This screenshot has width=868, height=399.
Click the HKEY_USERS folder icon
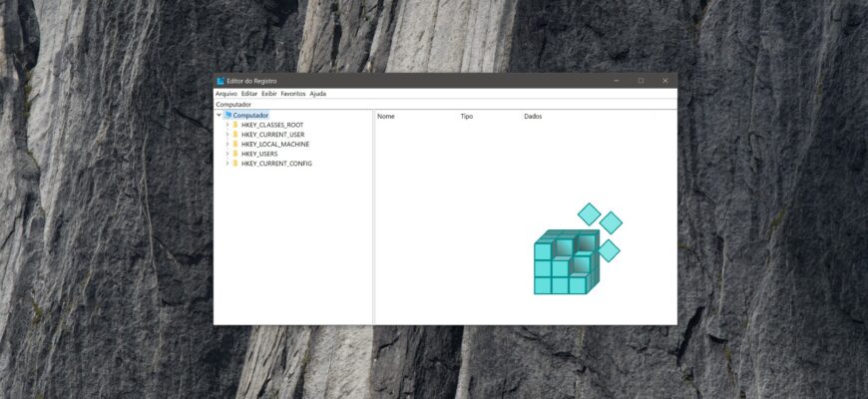pyautogui.click(x=235, y=154)
